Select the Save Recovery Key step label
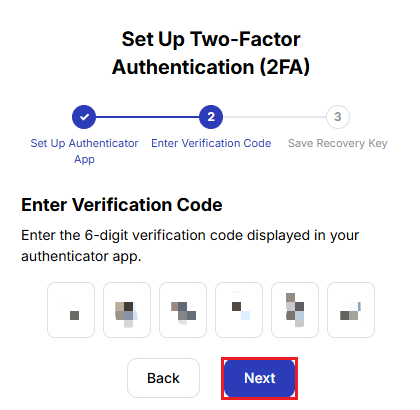The width and height of the screenshot is (420, 410). pyautogui.click(x=338, y=143)
